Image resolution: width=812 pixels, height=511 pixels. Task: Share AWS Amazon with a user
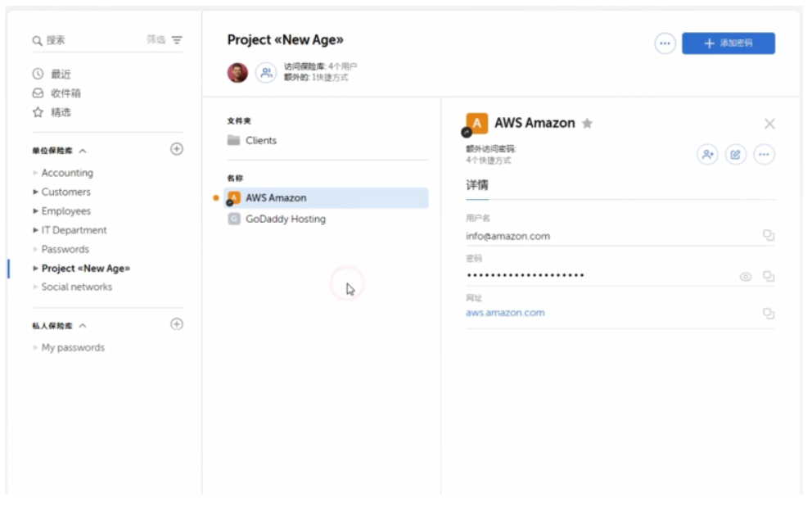click(707, 154)
